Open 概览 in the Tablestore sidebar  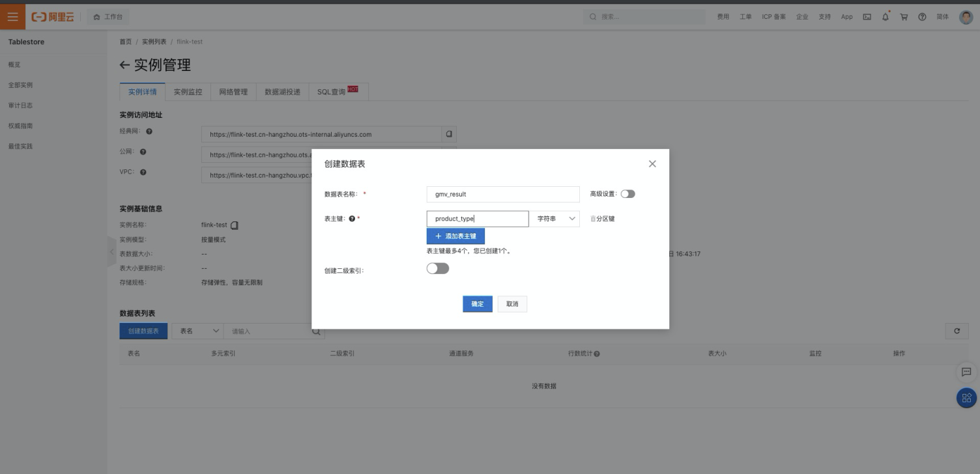(14, 64)
